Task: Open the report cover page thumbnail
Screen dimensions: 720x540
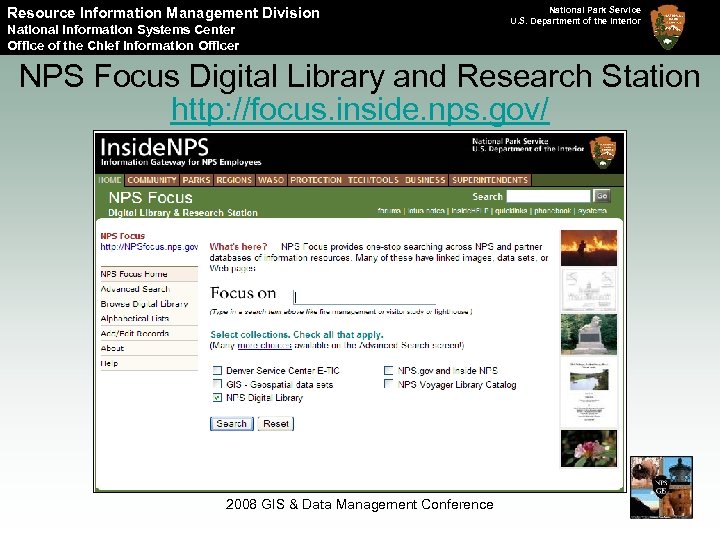Action: (589, 392)
